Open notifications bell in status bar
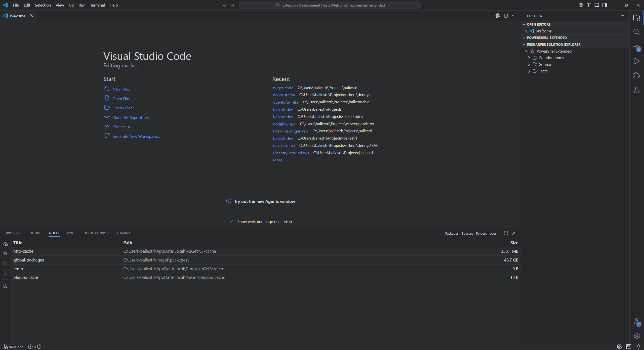Image resolution: width=644 pixels, height=350 pixels. pos(638,347)
